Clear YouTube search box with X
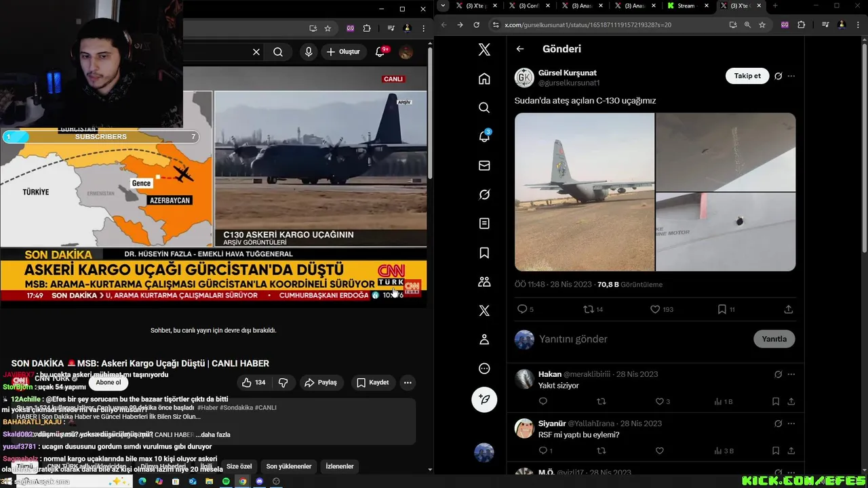Viewport: 868px width, 488px height. (256, 52)
